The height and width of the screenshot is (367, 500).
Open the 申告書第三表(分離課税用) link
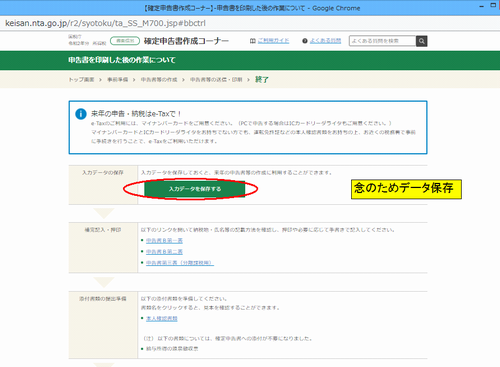click(x=180, y=263)
